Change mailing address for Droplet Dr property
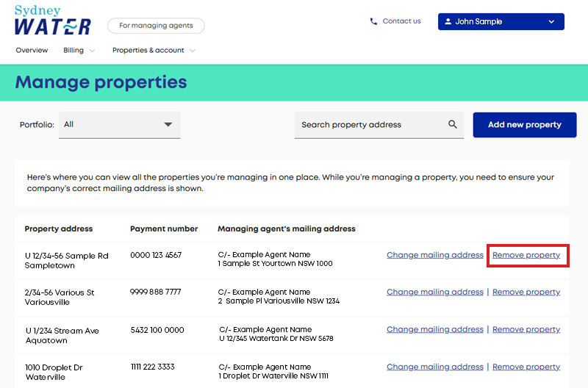Screen dimensions: 588x388 coord(435,367)
